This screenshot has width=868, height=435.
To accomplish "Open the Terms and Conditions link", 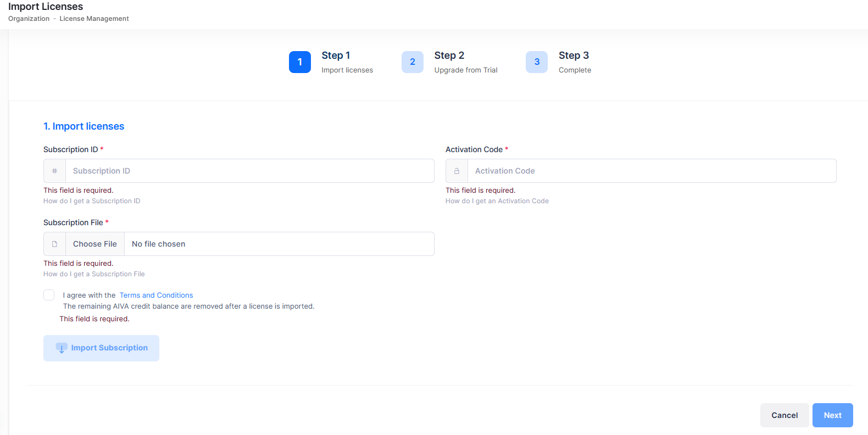I will coord(156,295).
